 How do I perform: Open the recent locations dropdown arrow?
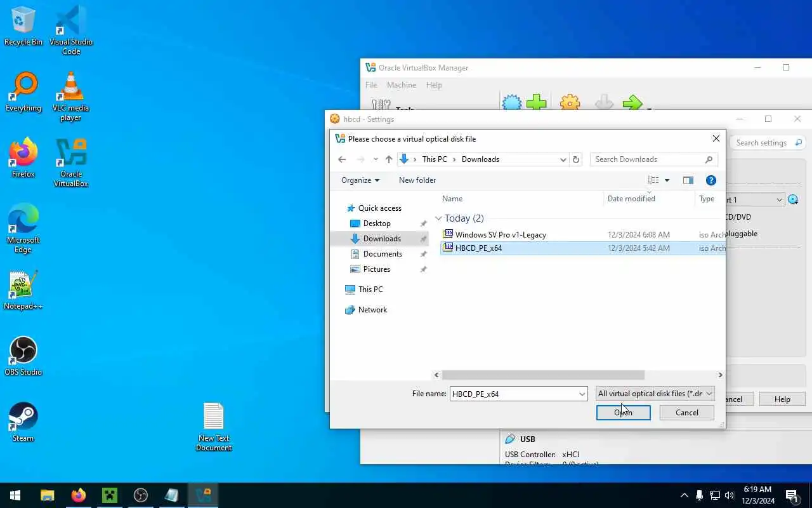[x=376, y=159]
